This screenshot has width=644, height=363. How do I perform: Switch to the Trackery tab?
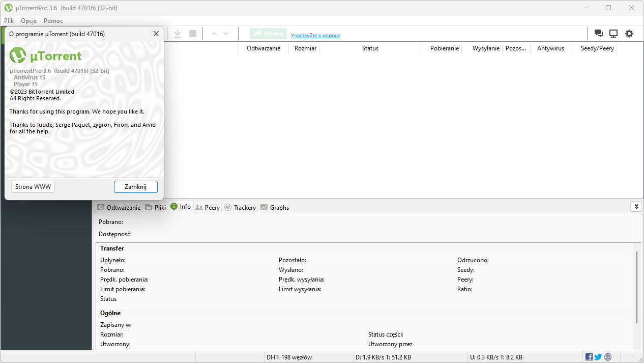point(240,207)
